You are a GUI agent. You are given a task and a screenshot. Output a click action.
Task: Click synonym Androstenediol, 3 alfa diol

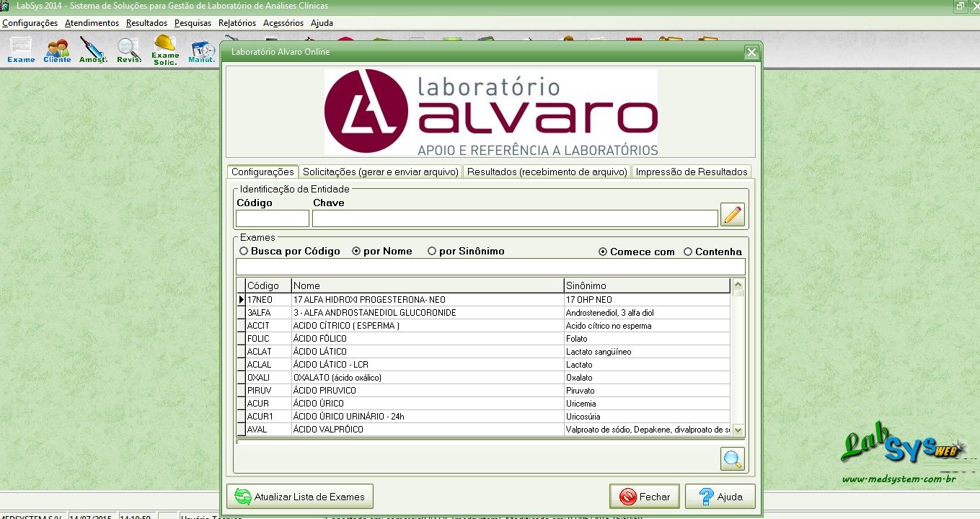click(647, 313)
